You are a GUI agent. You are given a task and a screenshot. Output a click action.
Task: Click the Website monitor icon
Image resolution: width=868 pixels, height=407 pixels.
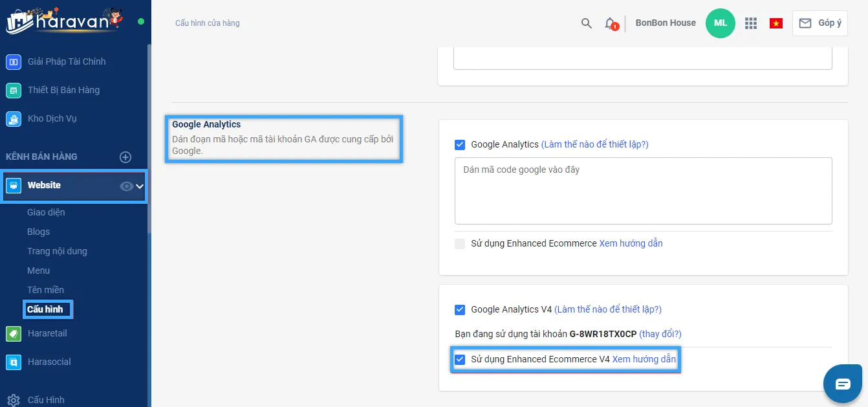[x=13, y=186]
